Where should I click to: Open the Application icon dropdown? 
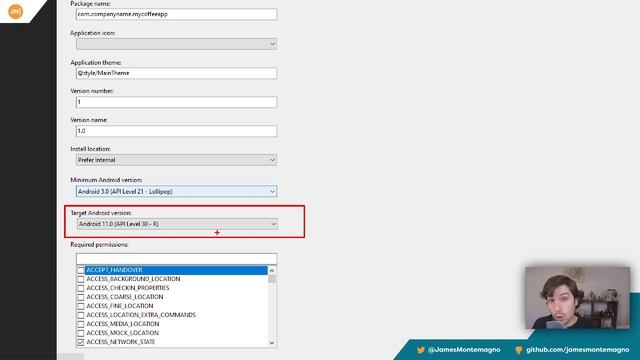click(x=176, y=44)
